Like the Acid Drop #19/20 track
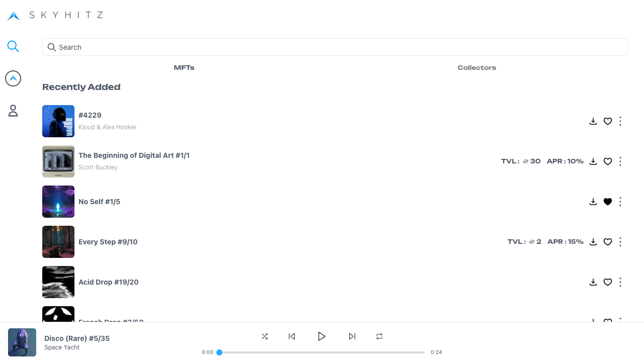 [608, 282]
